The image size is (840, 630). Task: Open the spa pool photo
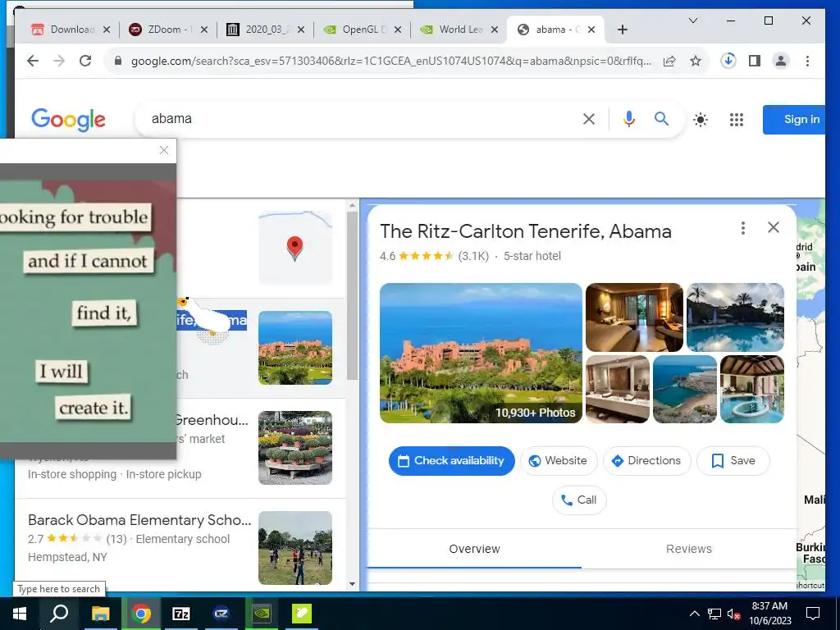coord(752,390)
